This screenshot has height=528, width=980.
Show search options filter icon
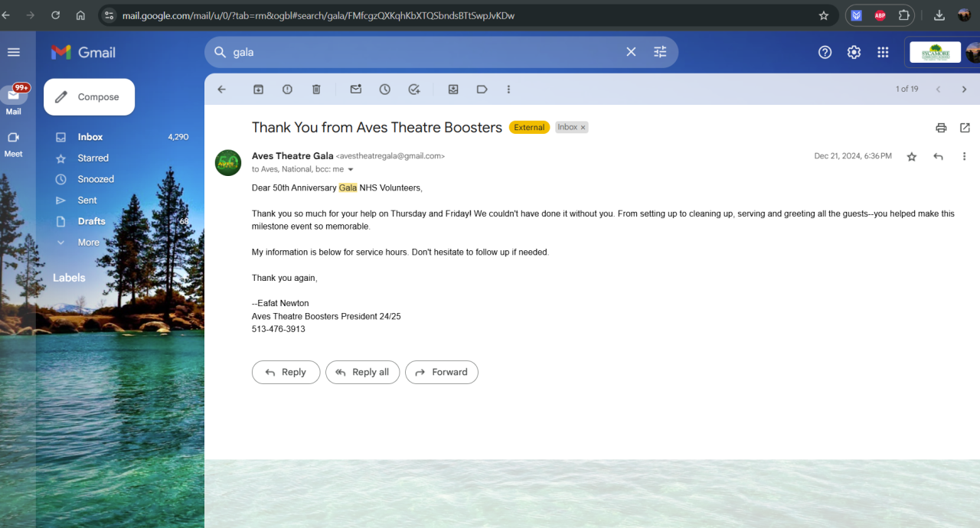[660, 52]
